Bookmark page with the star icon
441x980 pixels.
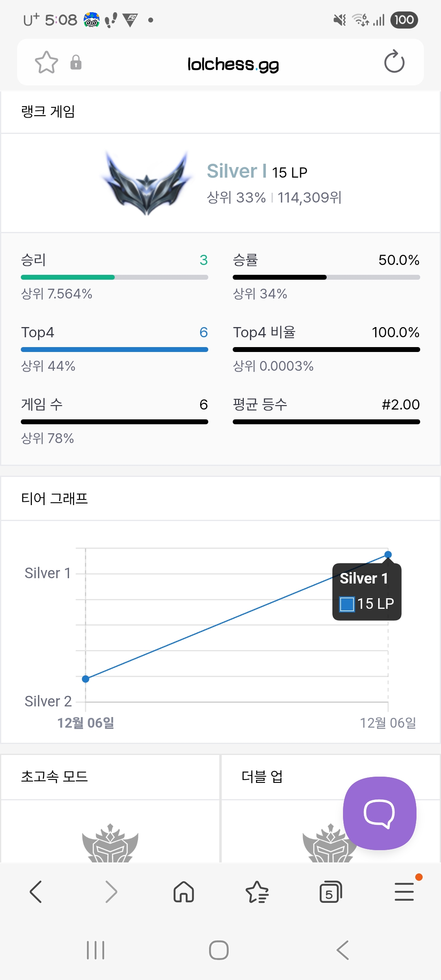47,62
